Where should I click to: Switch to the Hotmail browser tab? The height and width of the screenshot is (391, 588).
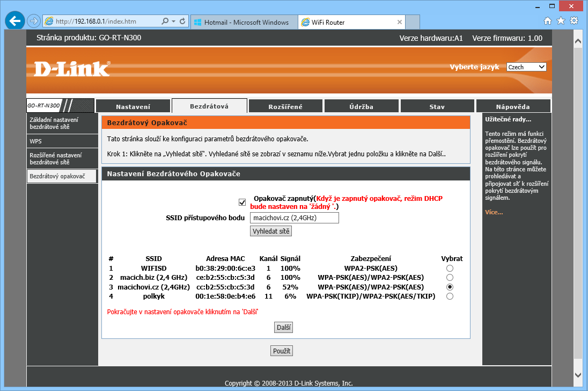point(241,22)
